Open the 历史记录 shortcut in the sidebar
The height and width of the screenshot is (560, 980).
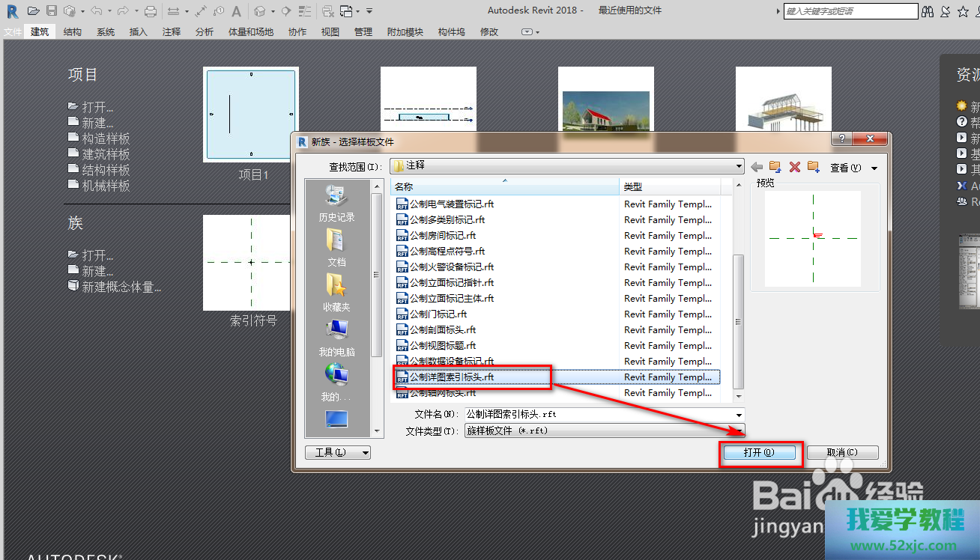click(336, 204)
